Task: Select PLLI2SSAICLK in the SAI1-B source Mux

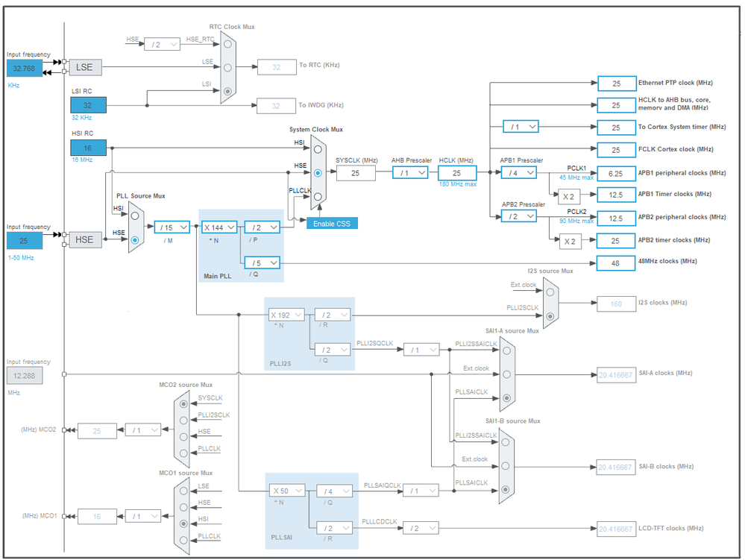Action: point(506,441)
